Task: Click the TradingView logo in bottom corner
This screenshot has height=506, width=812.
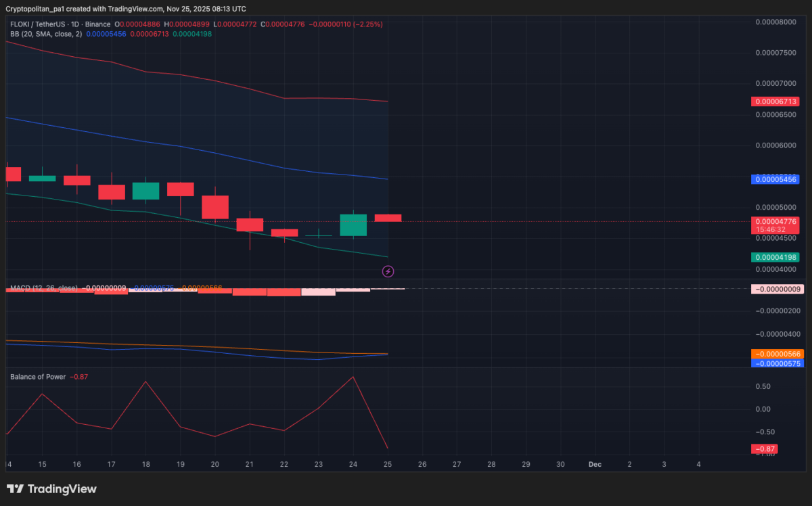Action: (52, 489)
